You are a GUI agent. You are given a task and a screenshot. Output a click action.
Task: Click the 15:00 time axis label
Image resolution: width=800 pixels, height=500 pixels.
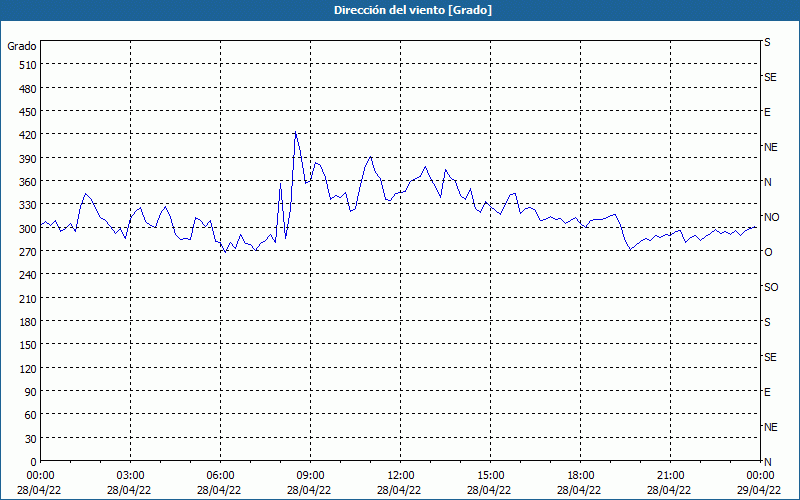point(490,476)
